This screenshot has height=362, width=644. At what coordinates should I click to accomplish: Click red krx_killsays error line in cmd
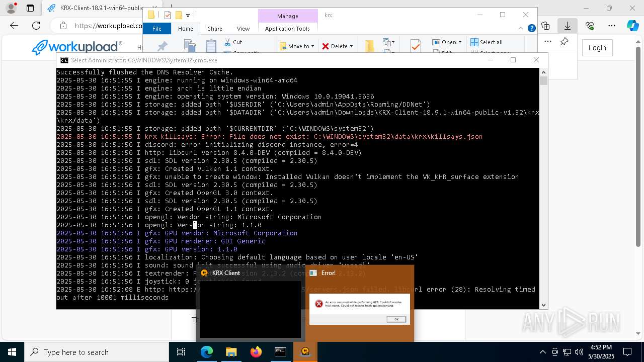pyautogui.click(x=269, y=137)
